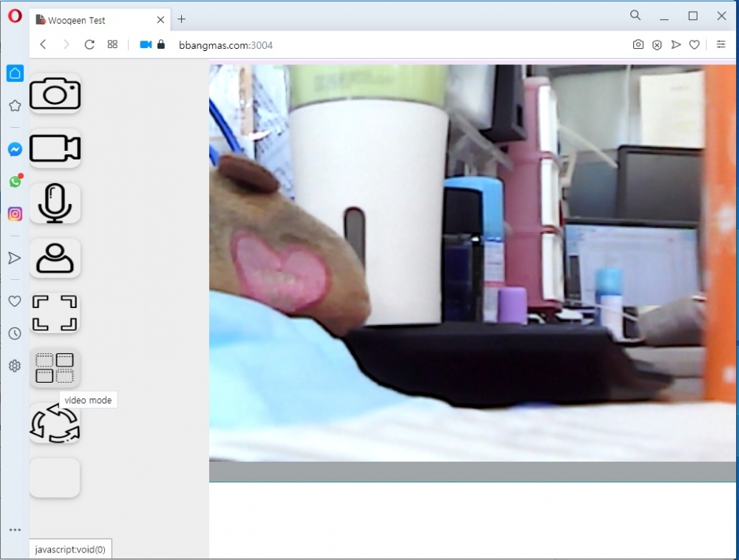739x560 pixels.
Task: Click the video mode layout grid button
Action: pos(55,368)
